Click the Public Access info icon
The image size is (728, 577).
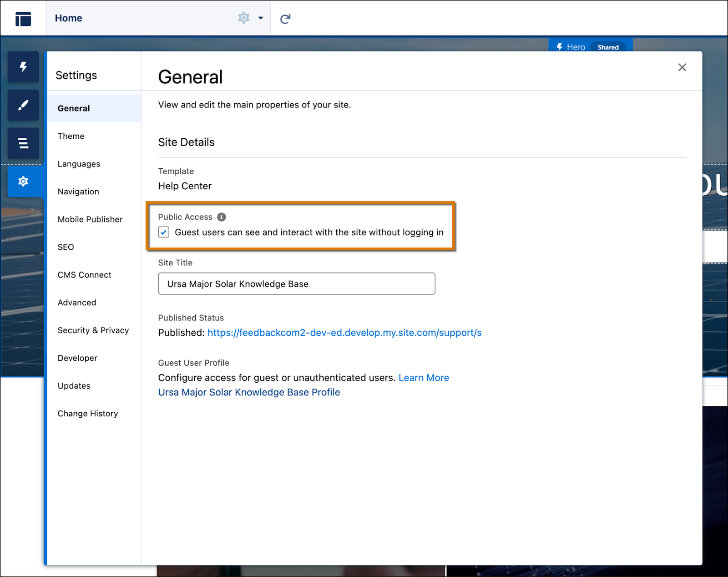pos(222,217)
